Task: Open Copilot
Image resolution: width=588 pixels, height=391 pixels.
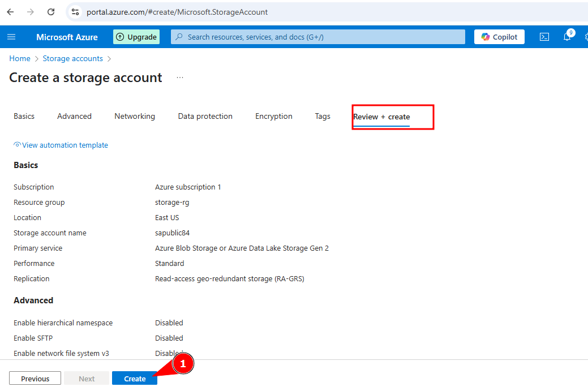Action: tap(499, 37)
